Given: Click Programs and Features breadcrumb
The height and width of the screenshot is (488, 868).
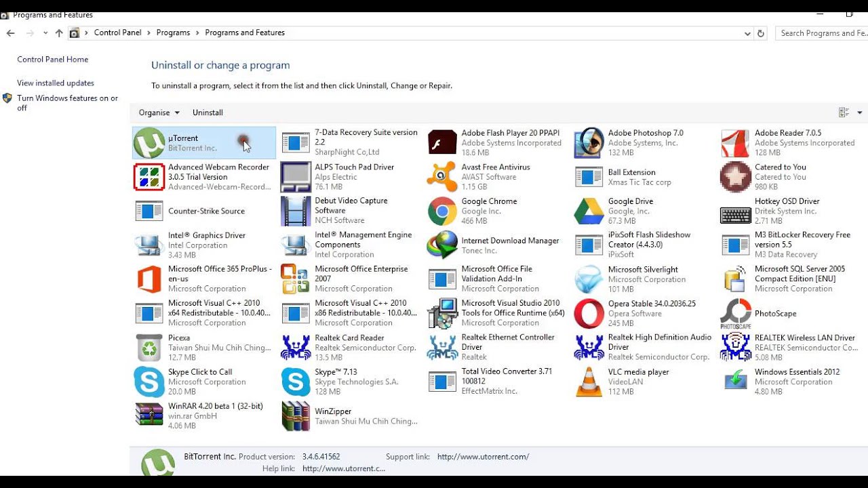Looking at the screenshot, I should click(x=245, y=33).
